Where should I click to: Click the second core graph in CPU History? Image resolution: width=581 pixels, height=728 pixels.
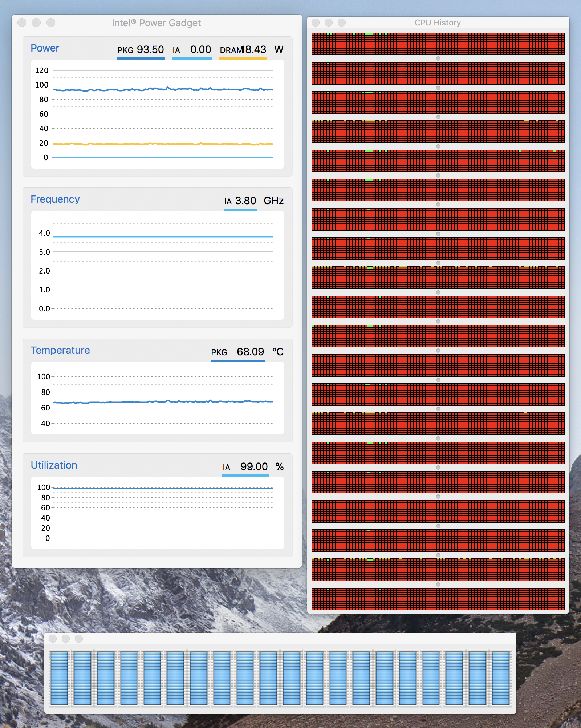point(438,73)
